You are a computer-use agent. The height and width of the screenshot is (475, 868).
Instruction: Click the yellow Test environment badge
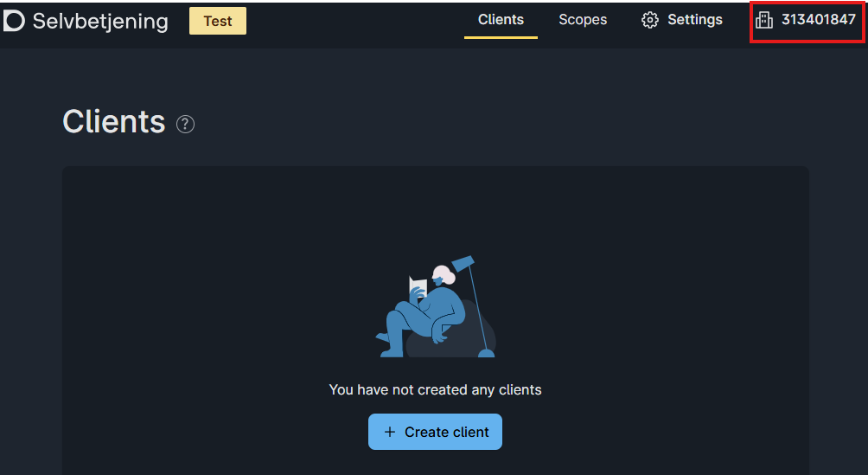coord(218,21)
